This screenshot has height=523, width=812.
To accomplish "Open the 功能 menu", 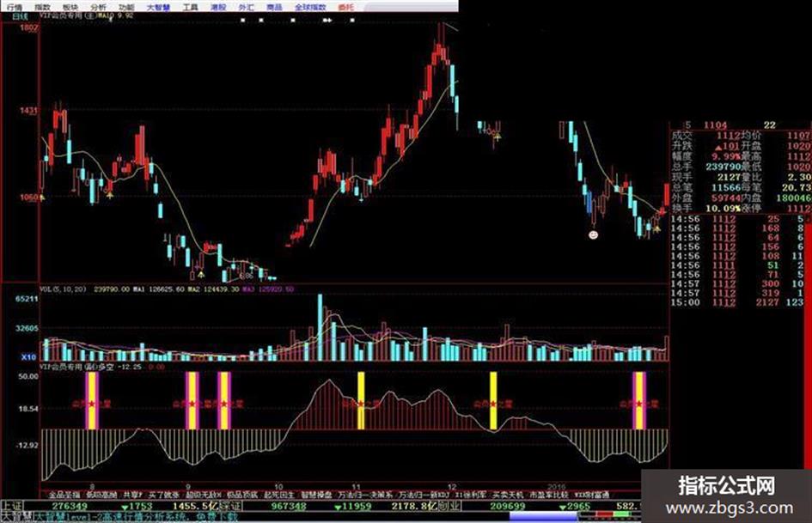I will point(126,7).
